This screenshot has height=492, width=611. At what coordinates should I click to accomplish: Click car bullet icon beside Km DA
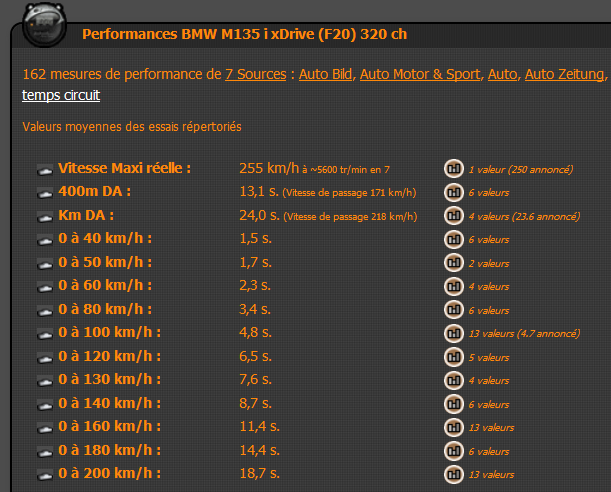(x=45, y=217)
